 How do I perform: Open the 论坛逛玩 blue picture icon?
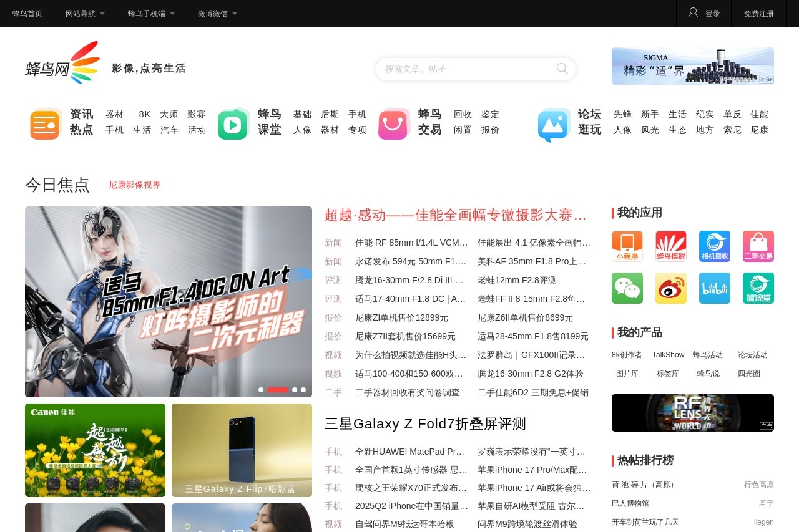tap(554, 124)
